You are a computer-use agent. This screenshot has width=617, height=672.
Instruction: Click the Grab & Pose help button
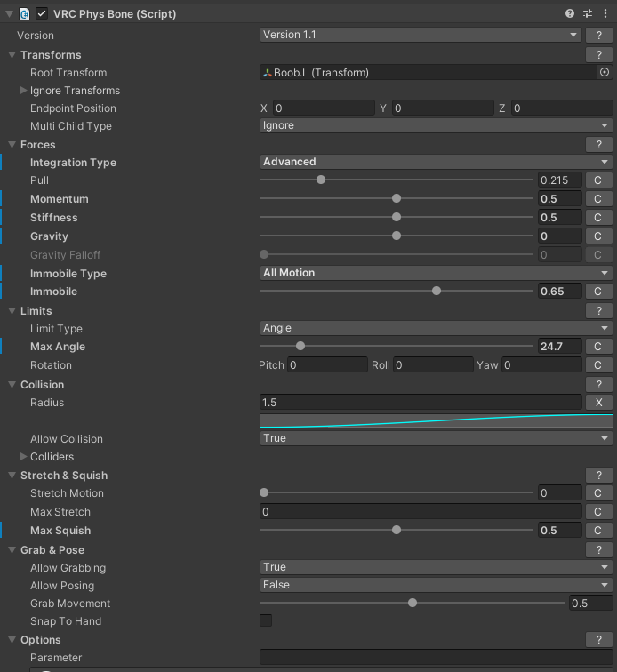[x=598, y=550]
